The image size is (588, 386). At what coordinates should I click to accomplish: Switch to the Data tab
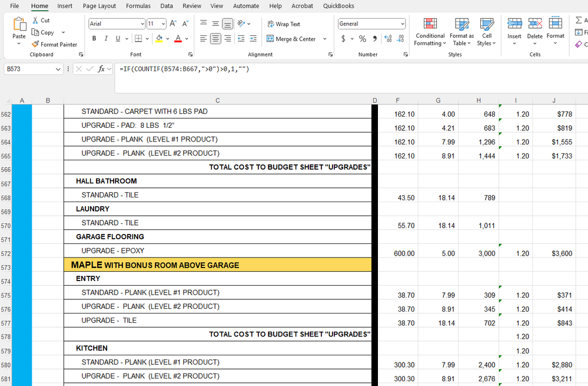click(x=167, y=6)
